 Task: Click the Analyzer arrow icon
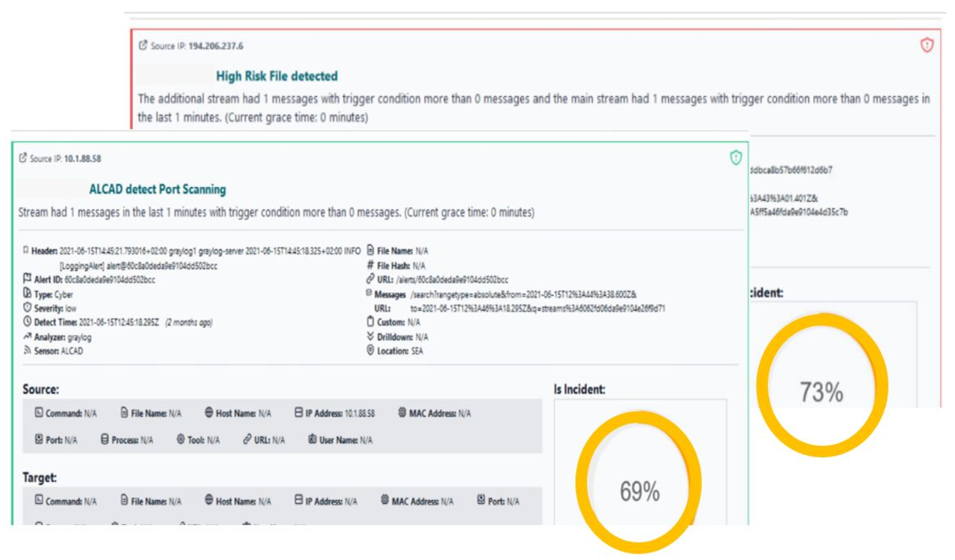tap(27, 336)
